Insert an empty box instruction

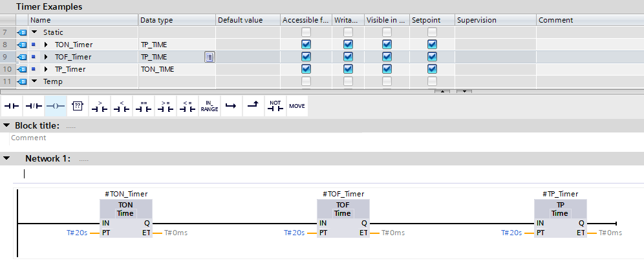[x=78, y=105]
